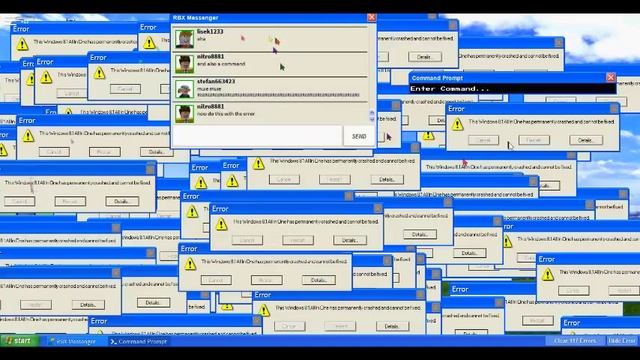The width and height of the screenshot is (640, 360).
Task: Click warning icon in Error dialog under Command Prompt
Action: point(458,124)
